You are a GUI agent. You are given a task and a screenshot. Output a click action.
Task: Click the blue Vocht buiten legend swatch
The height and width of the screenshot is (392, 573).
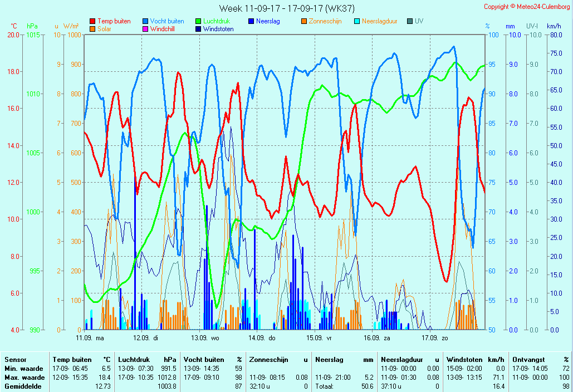[145, 22]
